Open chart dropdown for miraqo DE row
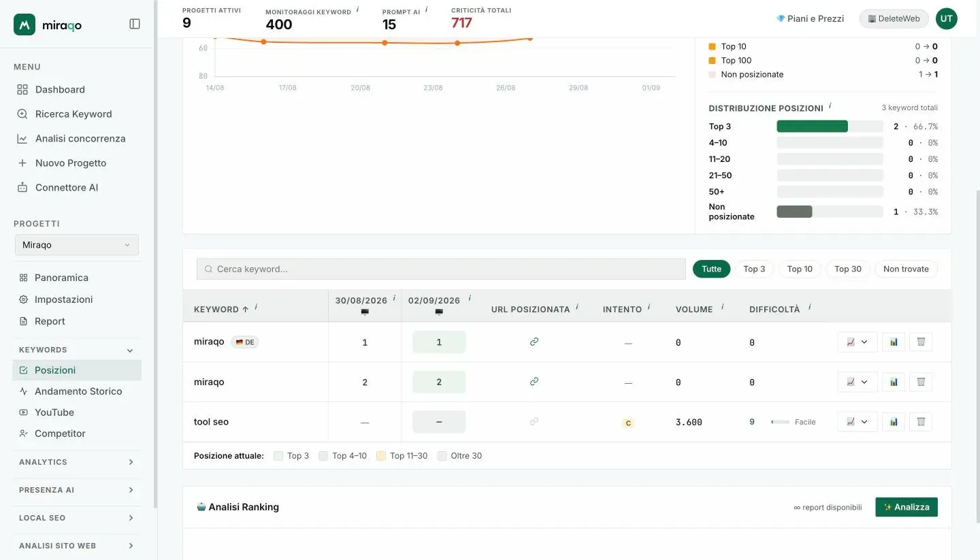980x560 pixels. click(x=857, y=342)
